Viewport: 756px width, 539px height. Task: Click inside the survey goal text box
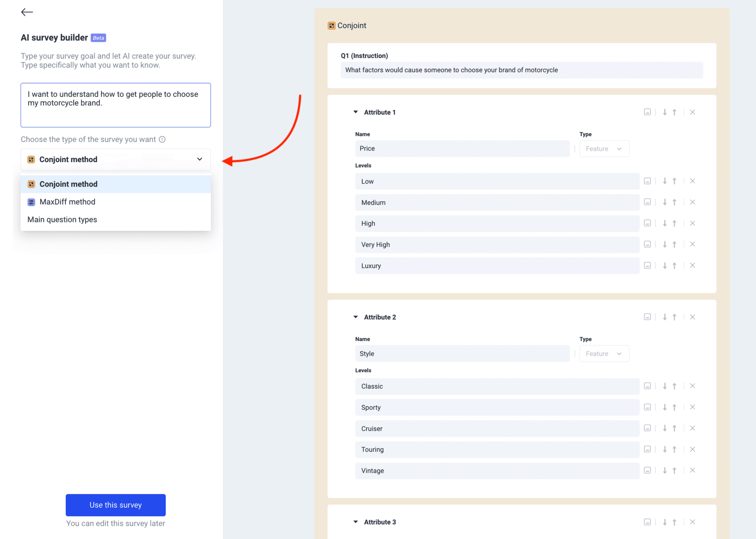pos(115,105)
